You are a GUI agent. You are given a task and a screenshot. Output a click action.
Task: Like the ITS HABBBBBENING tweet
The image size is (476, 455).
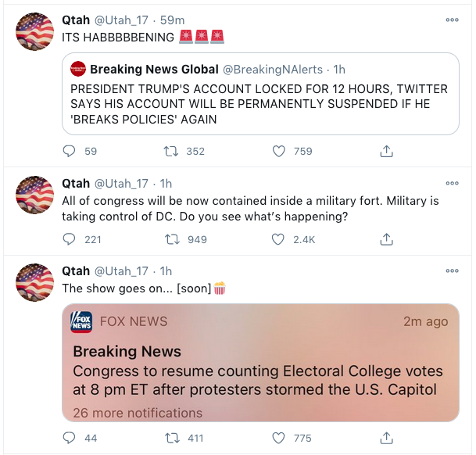279,151
